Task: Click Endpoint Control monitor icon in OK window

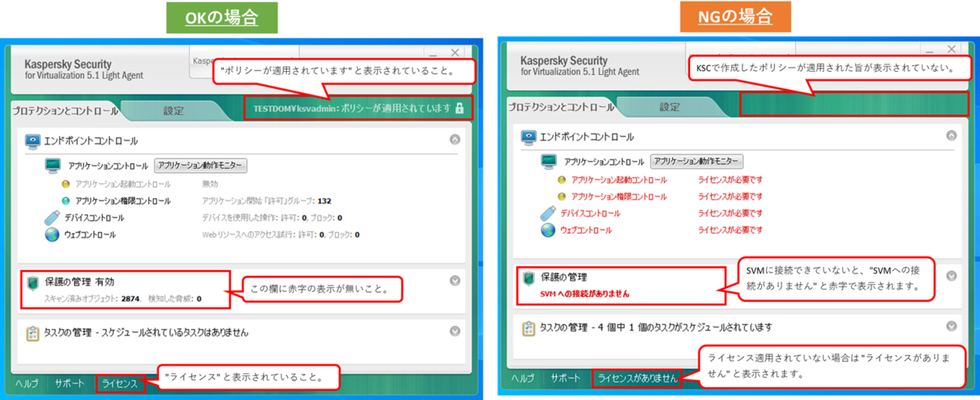Action: pos(33,141)
